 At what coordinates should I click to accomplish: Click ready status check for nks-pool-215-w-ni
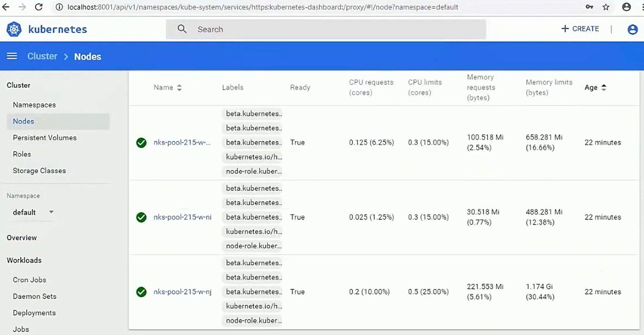pyautogui.click(x=141, y=217)
